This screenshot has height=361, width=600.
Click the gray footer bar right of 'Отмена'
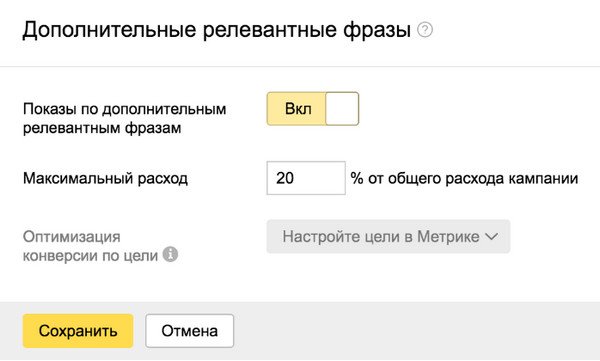[416, 331]
